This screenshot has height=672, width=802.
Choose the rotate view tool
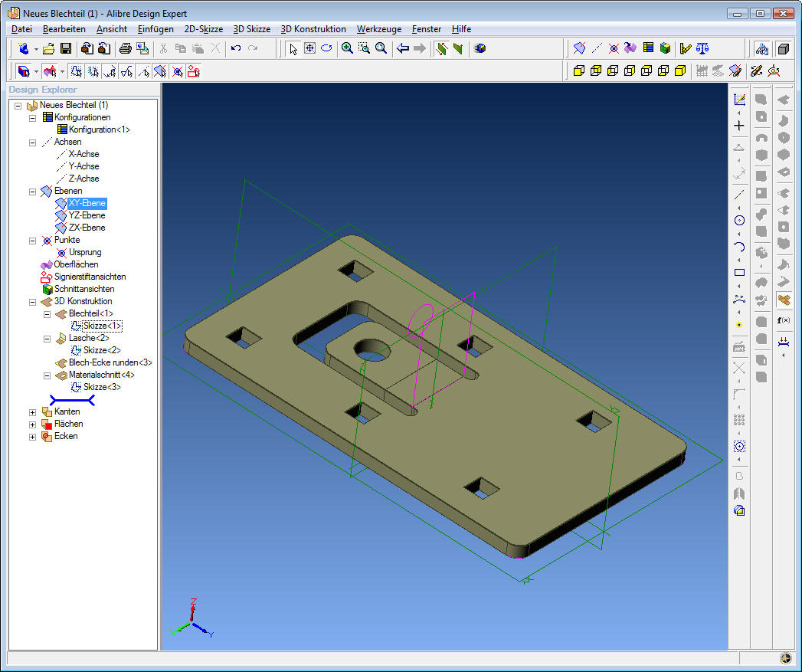click(326, 48)
